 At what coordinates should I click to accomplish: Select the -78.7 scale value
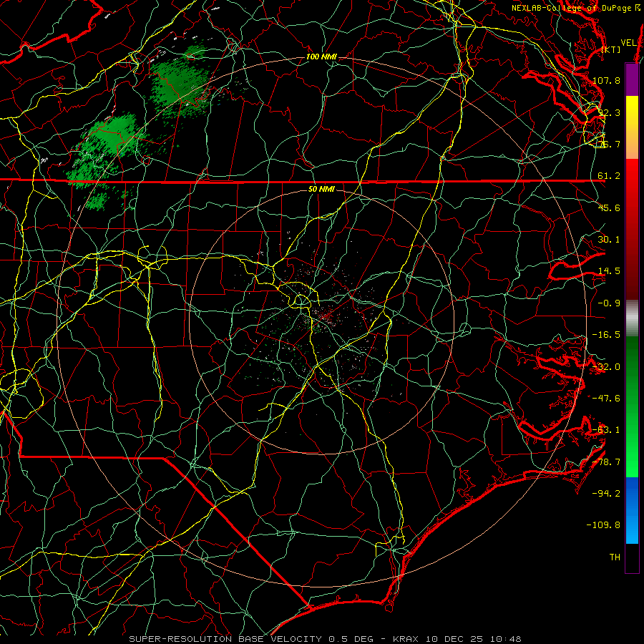point(606,462)
